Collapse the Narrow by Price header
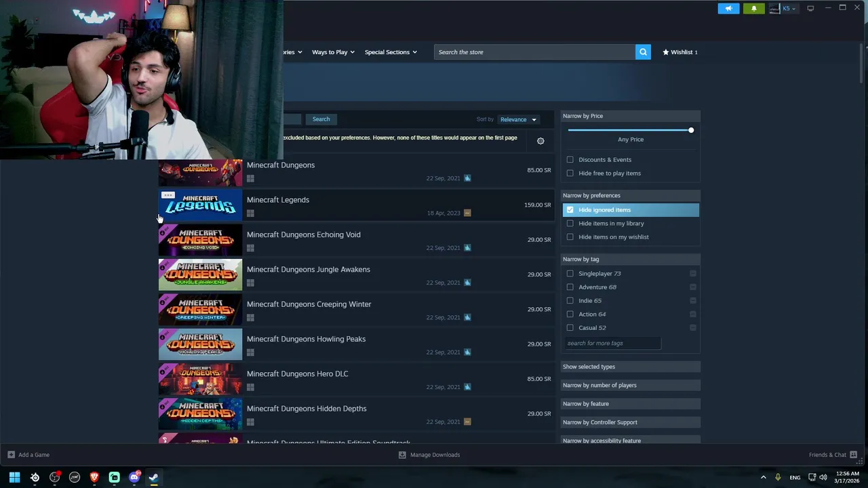 (x=631, y=116)
